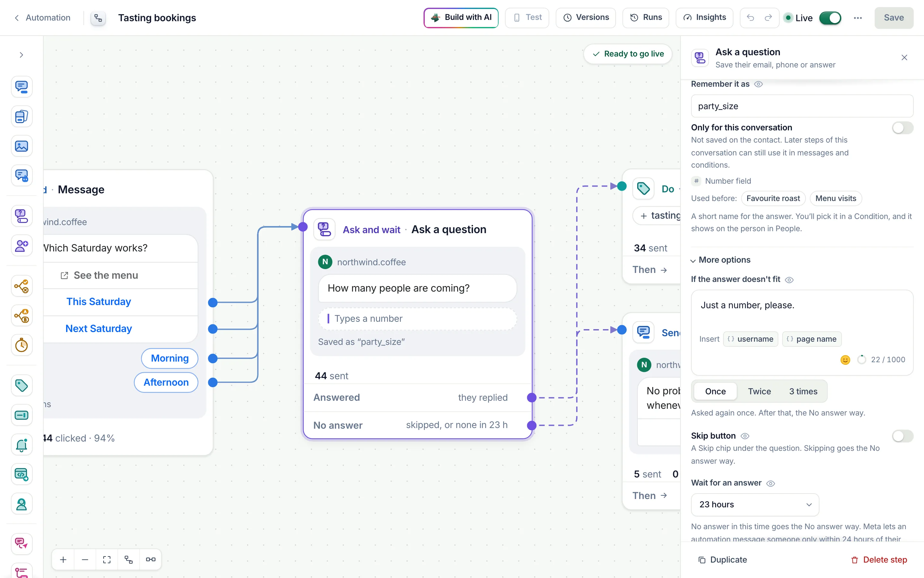Screen dimensions: 924x578
Task: Select the person profile sidebar icon
Action: (21, 504)
